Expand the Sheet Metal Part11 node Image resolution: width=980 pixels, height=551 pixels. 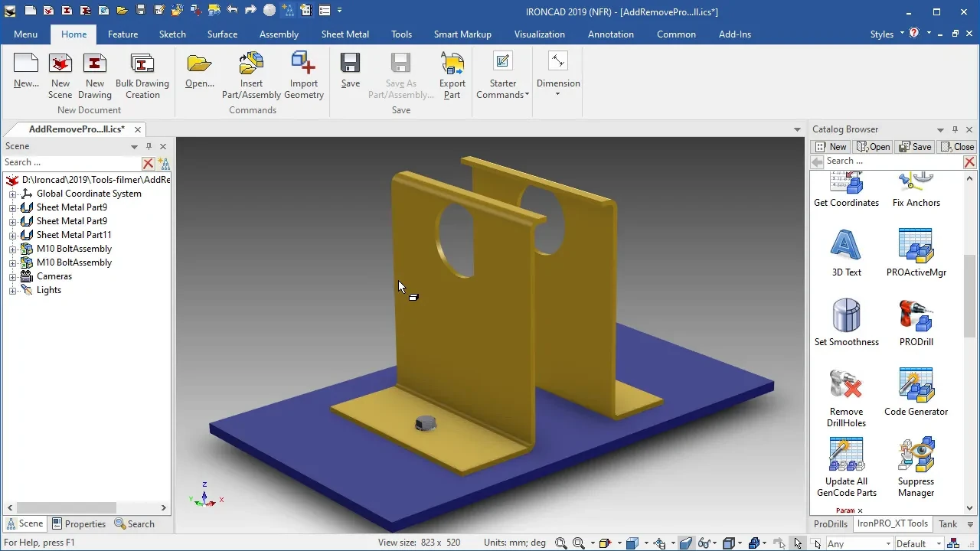tap(12, 236)
